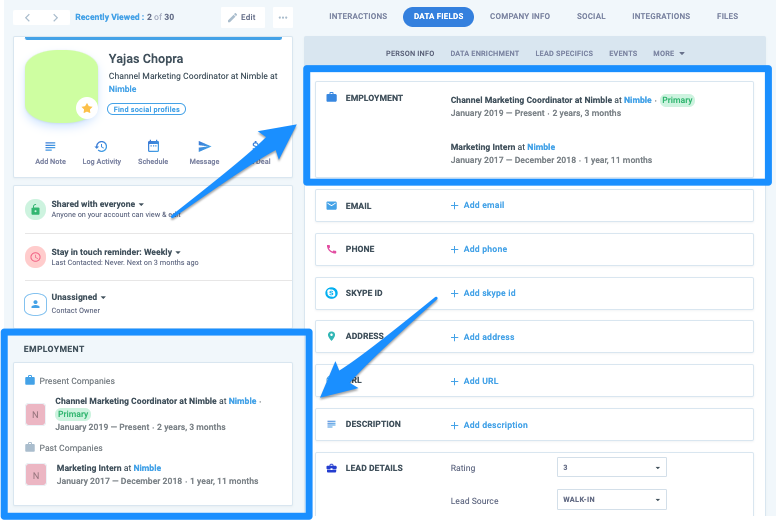This screenshot has width=776, height=520.
Task: Click the Message send icon
Action: pos(204,147)
